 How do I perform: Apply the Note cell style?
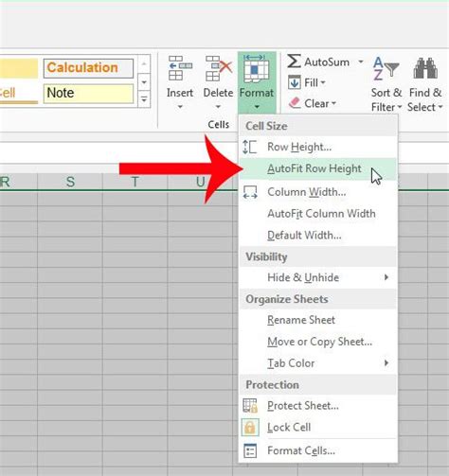88,94
